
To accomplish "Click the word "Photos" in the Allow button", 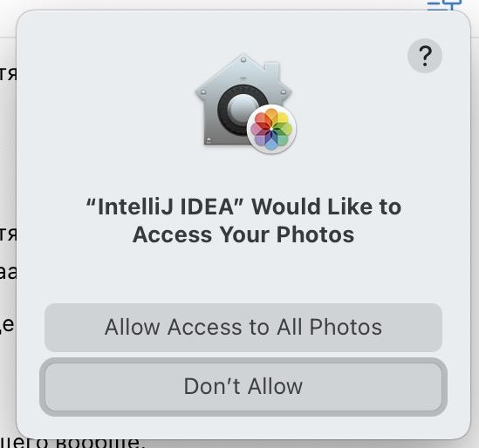I will [346, 327].
